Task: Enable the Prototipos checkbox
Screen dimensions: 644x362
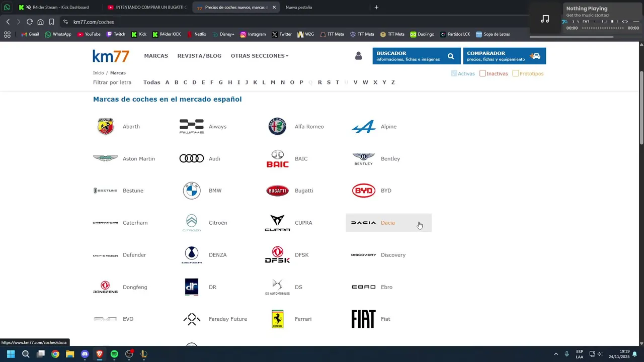Action: [515, 73]
